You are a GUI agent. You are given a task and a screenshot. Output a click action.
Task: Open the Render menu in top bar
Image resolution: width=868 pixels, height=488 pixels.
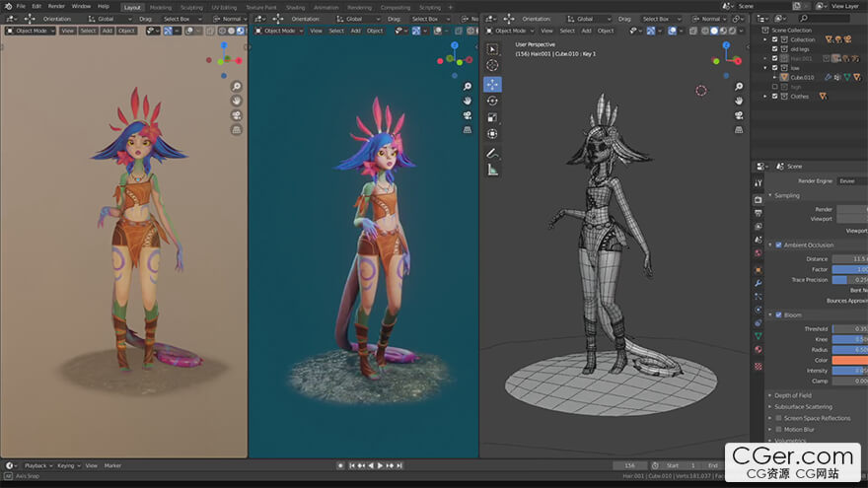click(56, 6)
